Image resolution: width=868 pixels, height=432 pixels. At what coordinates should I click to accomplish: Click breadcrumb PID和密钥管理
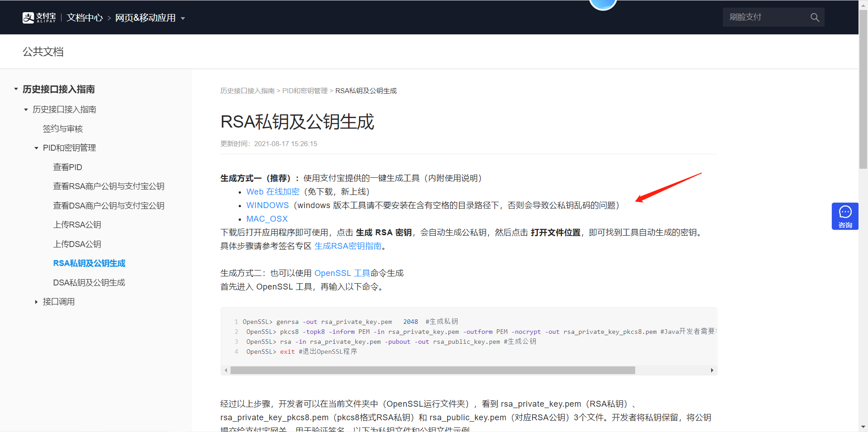coord(305,91)
